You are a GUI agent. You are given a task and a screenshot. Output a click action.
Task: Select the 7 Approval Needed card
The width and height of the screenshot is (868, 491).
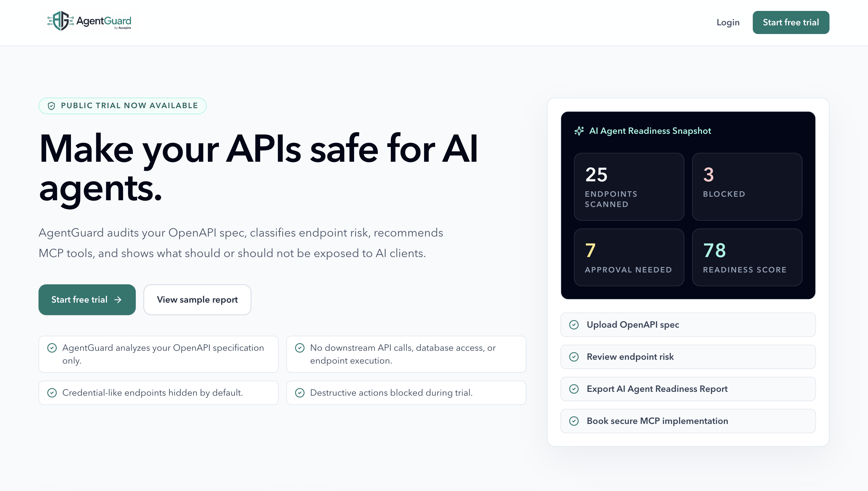tap(629, 257)
